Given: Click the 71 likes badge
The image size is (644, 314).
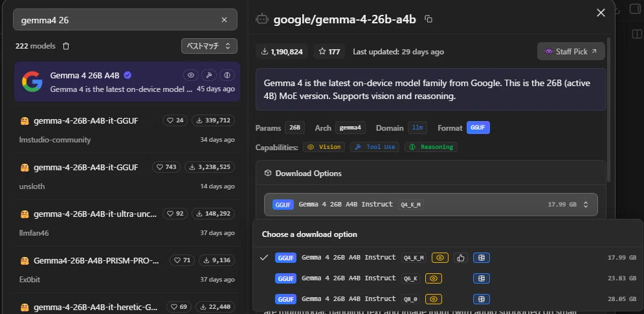Looking at the screenshot, I should coord(183,260).
